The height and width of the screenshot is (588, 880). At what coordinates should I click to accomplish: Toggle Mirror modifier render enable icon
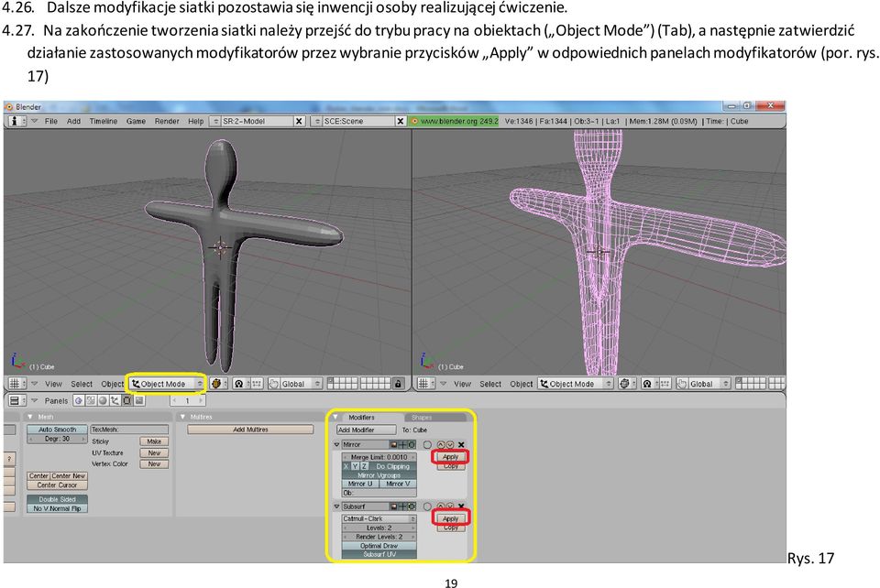point(393,444)
